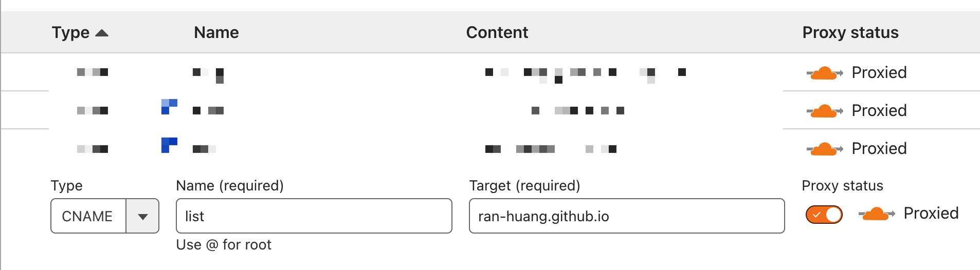This screenshot has width=980, height=270.
Task: Sort records by the Type column header
Action: pos(71,33)
